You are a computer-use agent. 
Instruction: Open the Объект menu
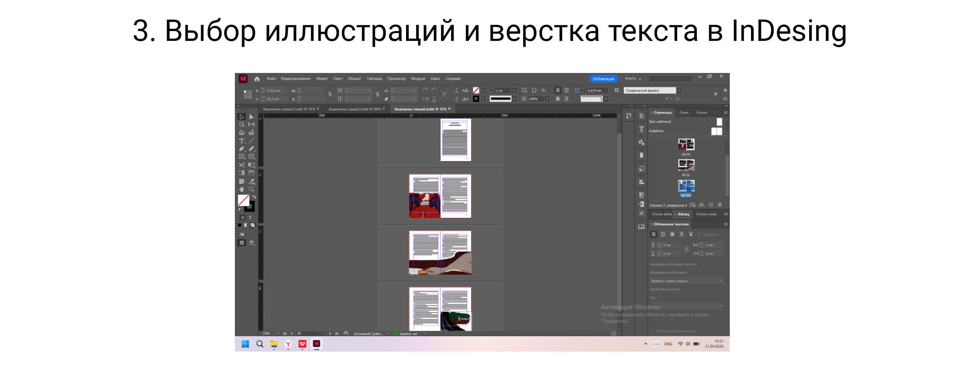[x=354, y=79]
